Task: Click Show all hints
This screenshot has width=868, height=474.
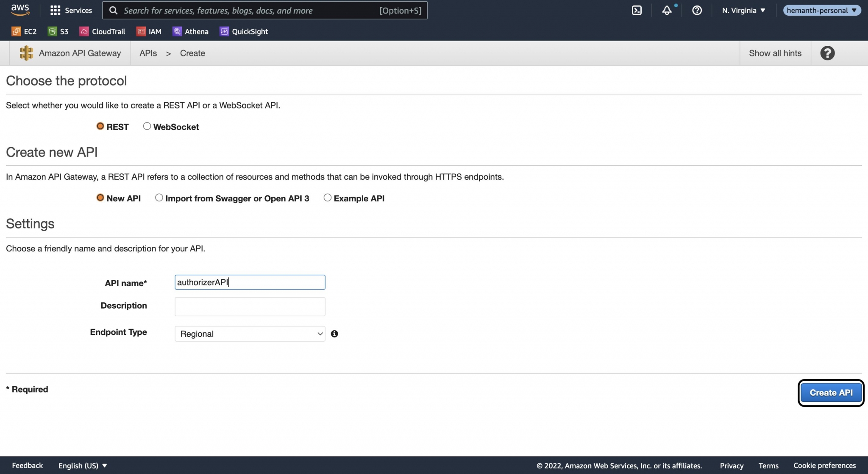Action: (x=775, y=53)
